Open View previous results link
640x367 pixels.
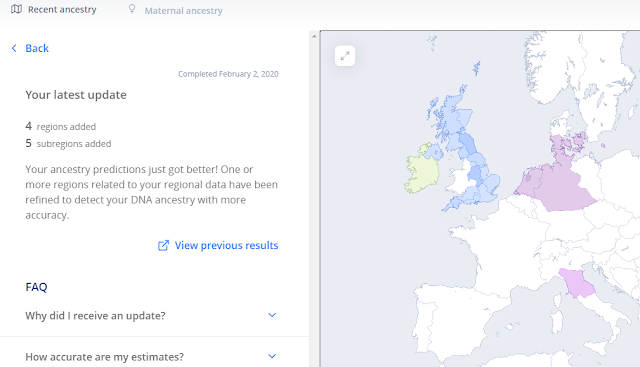(x=218, y=245)
